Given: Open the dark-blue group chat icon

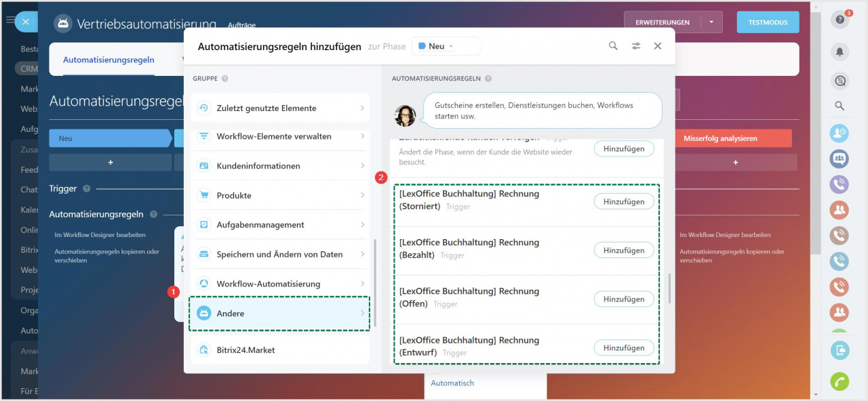Looking at the screenshot, I should point(840,159).
